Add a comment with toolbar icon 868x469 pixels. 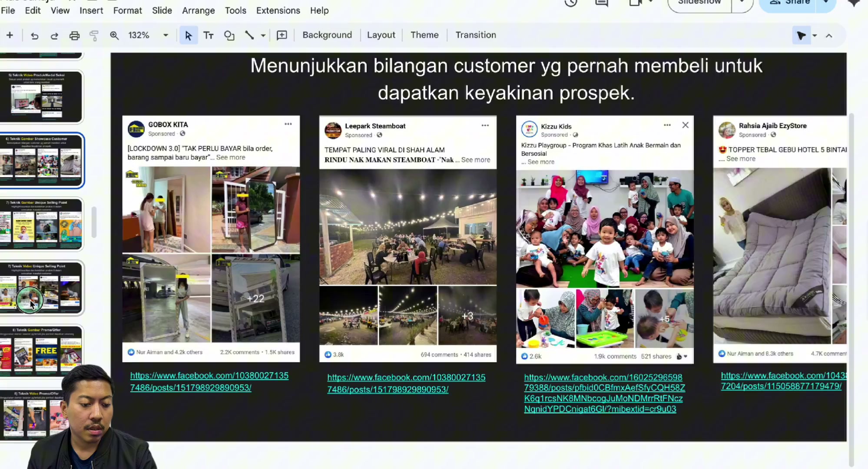282,35
